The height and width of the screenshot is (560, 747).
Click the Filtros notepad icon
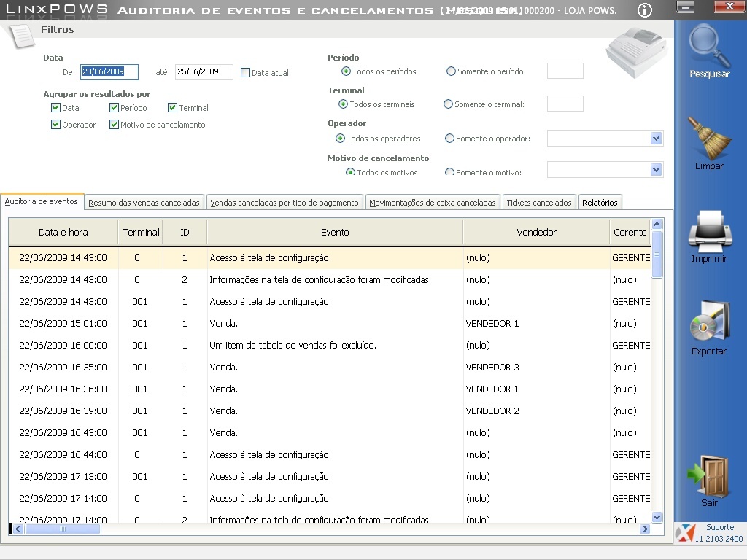[21, 34]
